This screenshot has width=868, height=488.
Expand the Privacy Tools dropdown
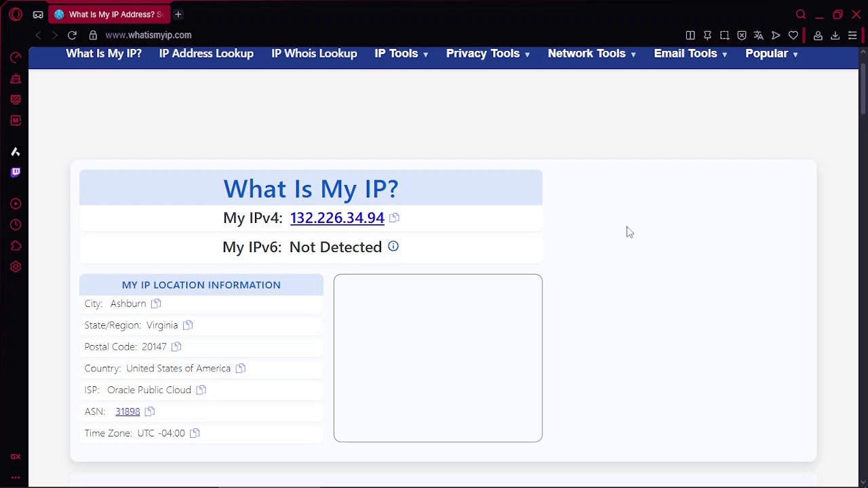coord(488,54)
